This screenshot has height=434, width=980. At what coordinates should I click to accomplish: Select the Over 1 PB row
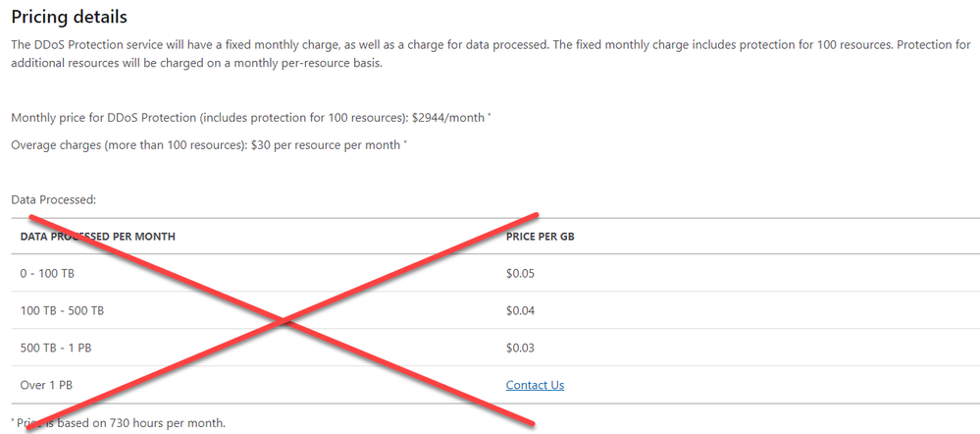495,385
